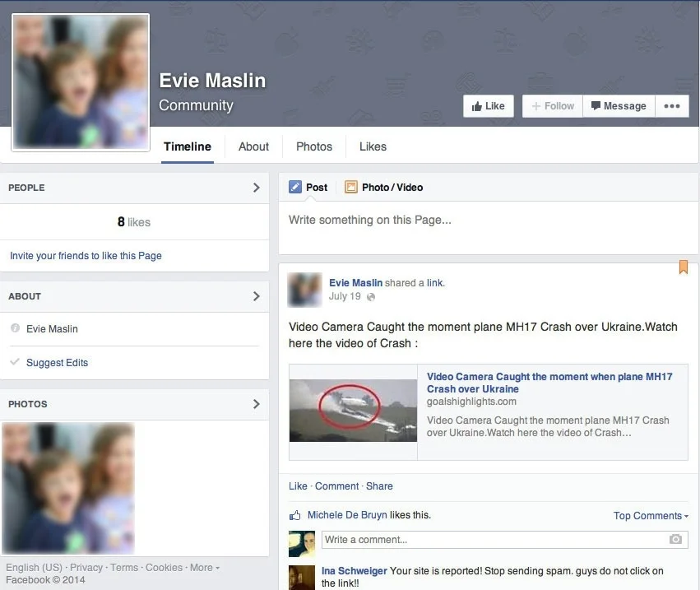Click the checkmark icon beside Suggest Edits
Image resolution: width=700 pixels, height=590 pixels.
15,362
